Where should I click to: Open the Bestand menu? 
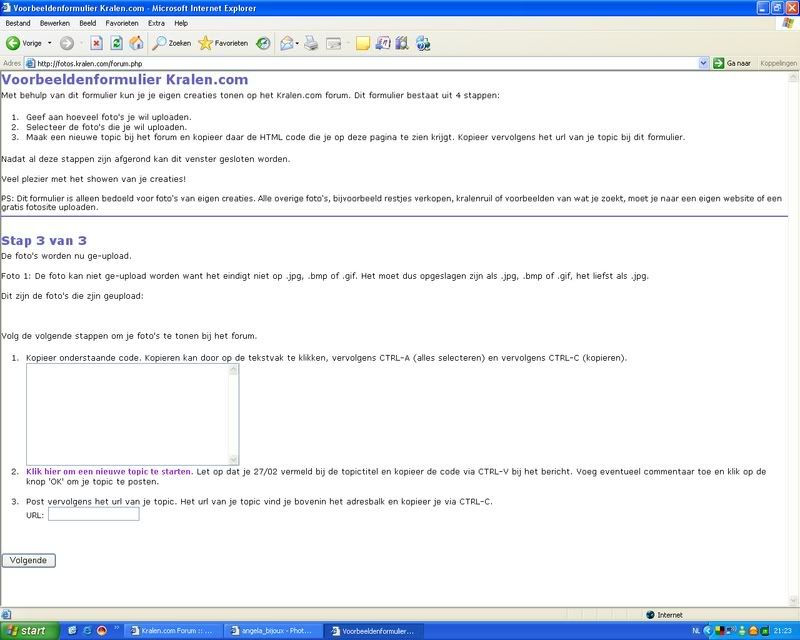coord(18,23)
